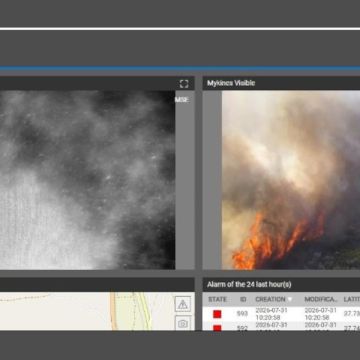Select alarm ID 592 cell
The image size is (360, 360).
point(242,328)
